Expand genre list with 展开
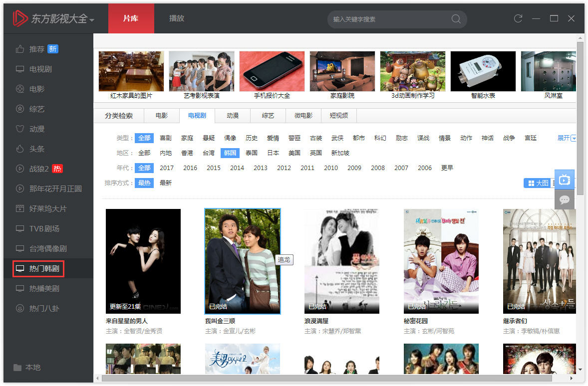The image size is (588, 386). (567, 138)
